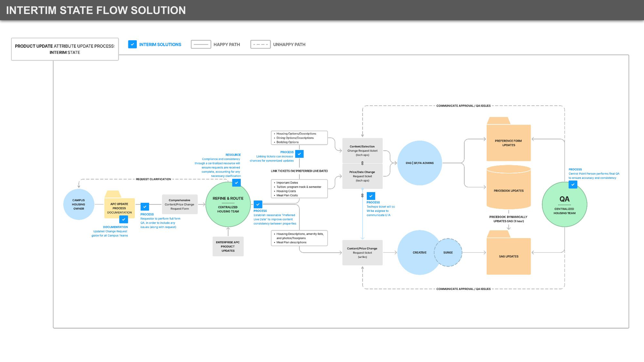Select the Pricebook Updates cylinder

(x=509, y=187)
